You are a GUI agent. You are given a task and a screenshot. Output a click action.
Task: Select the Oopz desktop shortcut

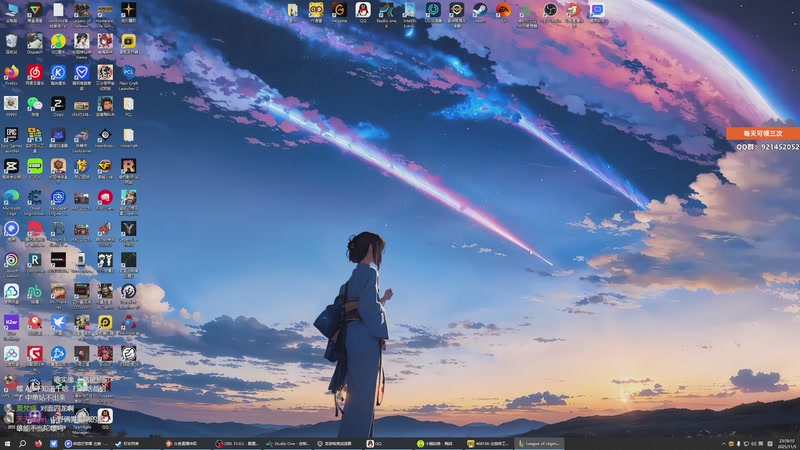(x=58, y=106)
